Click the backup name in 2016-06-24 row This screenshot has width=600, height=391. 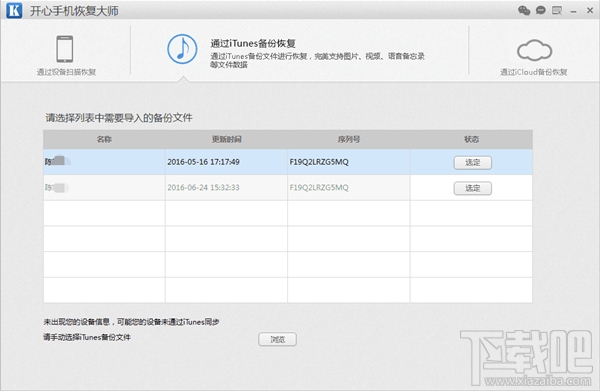tap(57, 187)
